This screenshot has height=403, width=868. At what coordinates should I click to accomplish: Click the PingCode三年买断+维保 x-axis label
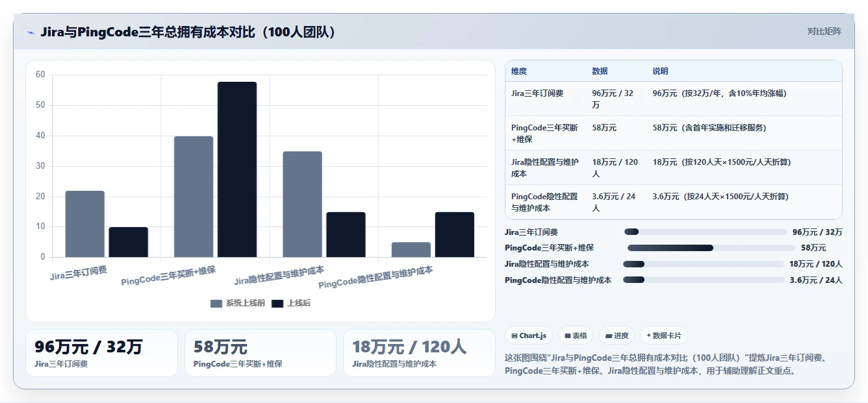[168, 275]
